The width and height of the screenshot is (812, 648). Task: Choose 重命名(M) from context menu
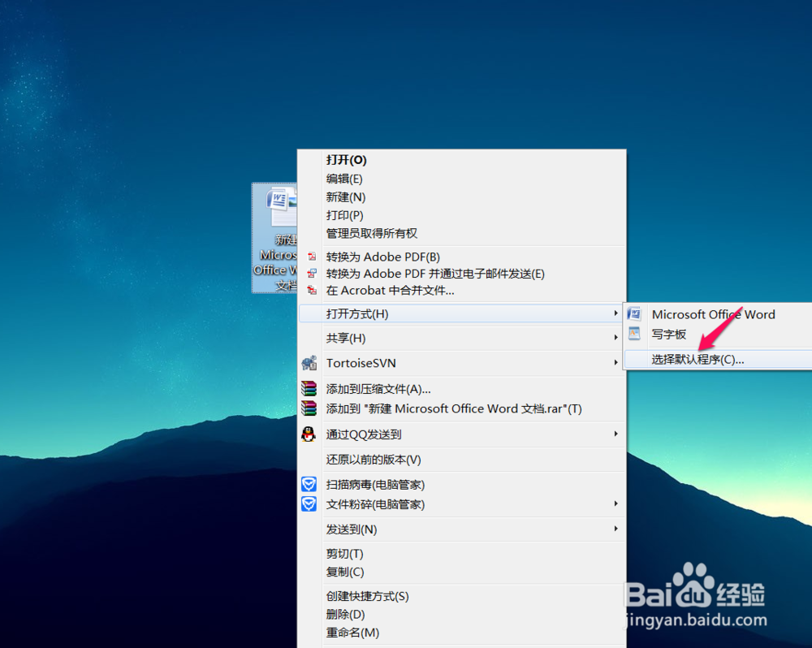pyautogui.click(x=462, y=633)
